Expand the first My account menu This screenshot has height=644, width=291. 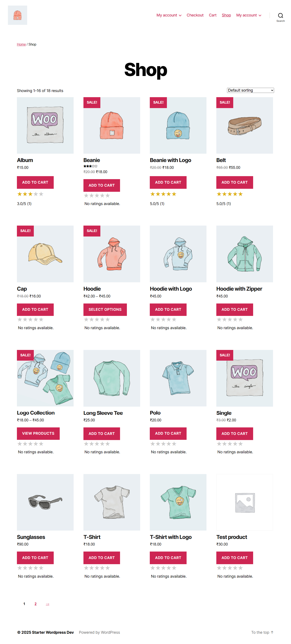pyautogui.click(x=169, y=15)
